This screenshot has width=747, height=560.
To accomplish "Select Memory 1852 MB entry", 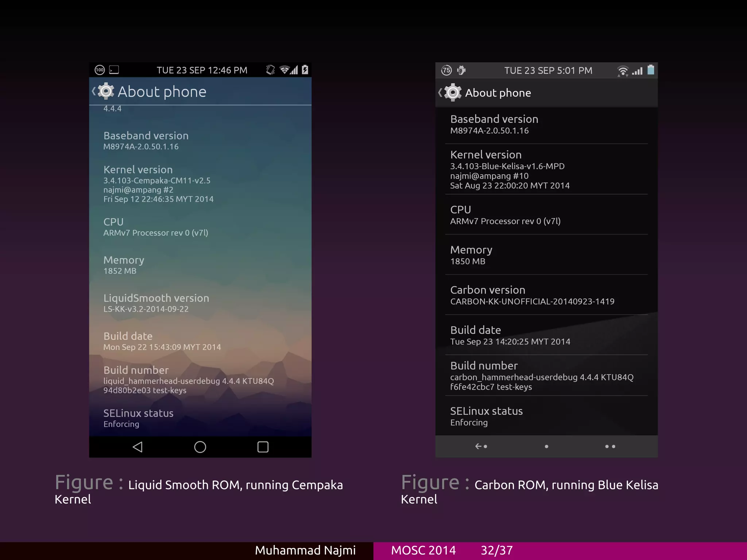I will (x=124, y=265).
